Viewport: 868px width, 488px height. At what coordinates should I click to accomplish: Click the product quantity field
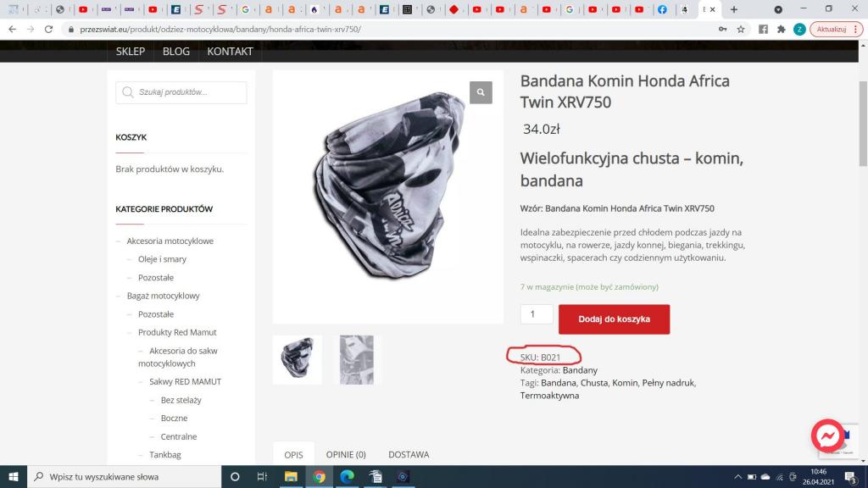(x=537, y=314)
